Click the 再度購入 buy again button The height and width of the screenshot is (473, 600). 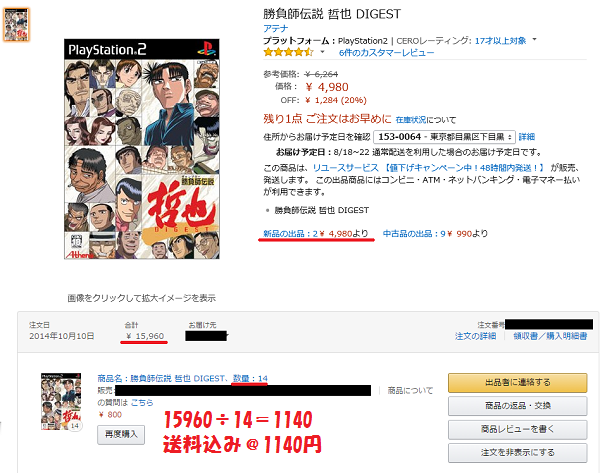121,434
